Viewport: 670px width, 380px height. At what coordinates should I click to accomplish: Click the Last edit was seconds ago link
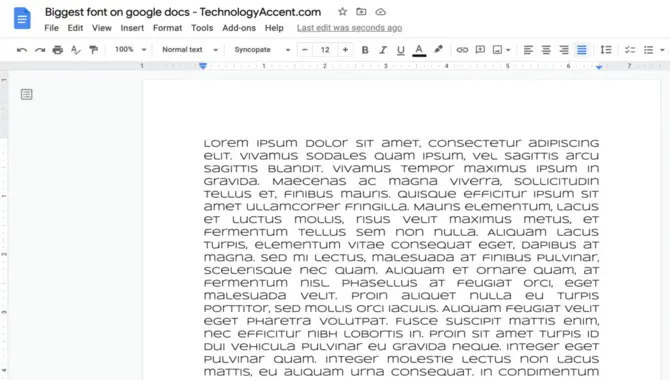350,28
